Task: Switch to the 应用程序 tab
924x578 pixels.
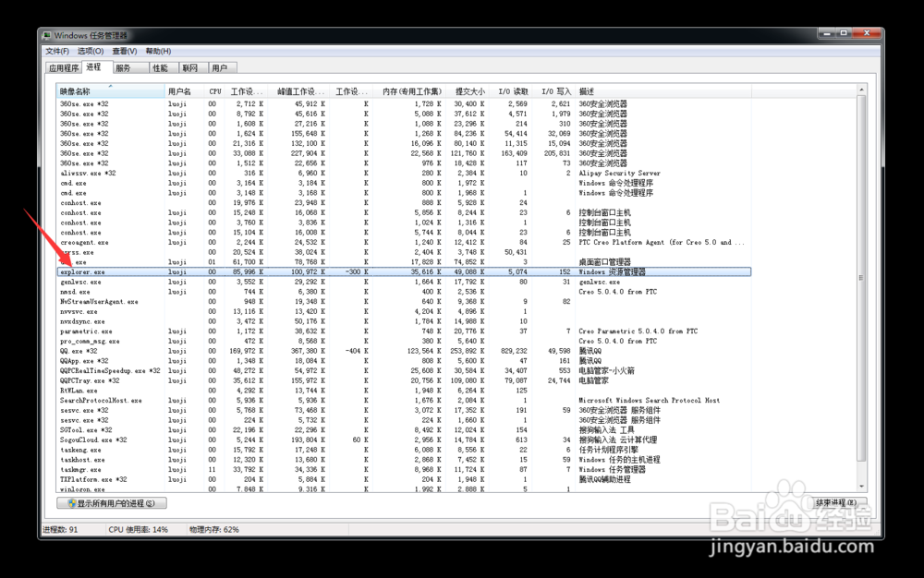Action: point(65,68)
